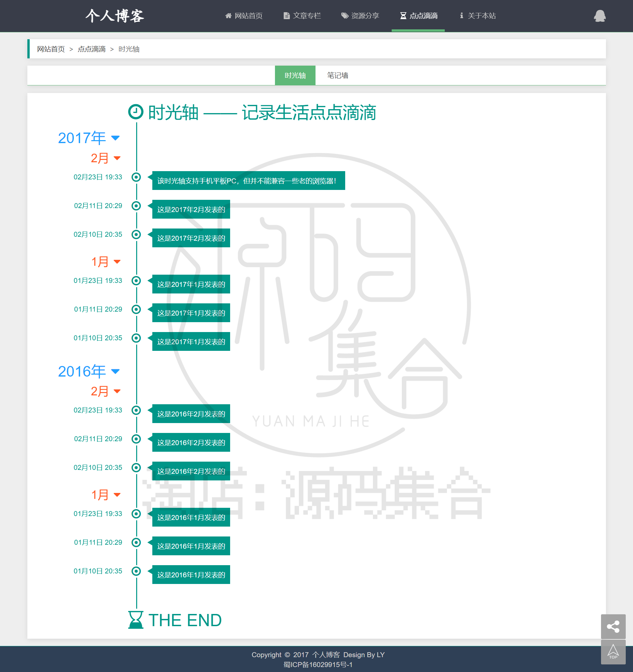Click timeline node for 2017 01月10日 20:35
Image resolution: width=633 pixels, height=672 pixels.
(136, 338)
